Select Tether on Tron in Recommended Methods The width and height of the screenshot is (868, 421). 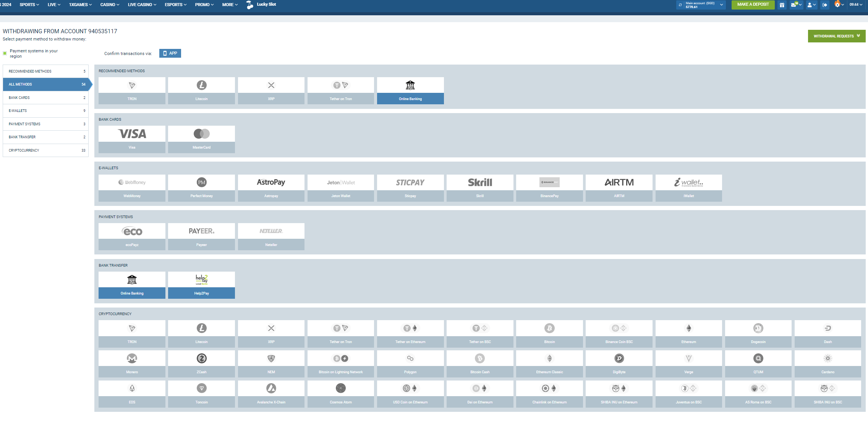coord(341,91)
